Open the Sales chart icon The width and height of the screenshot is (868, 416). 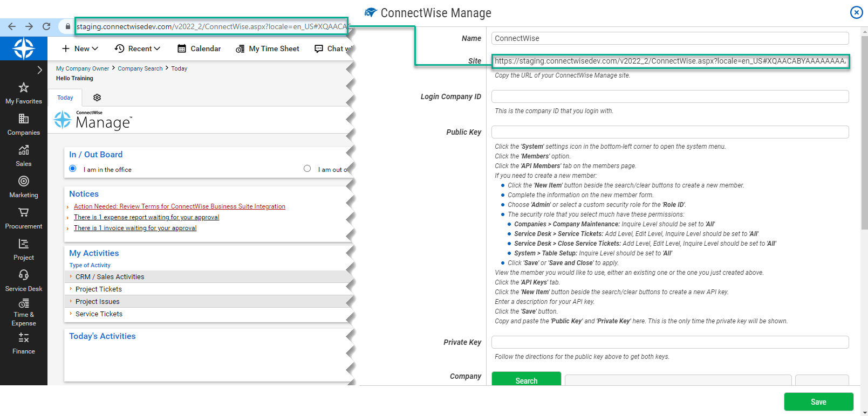pyautogui.click(x=24, y=150)
